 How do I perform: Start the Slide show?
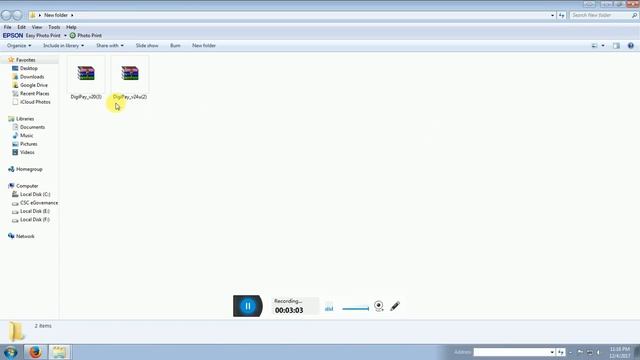147,46
